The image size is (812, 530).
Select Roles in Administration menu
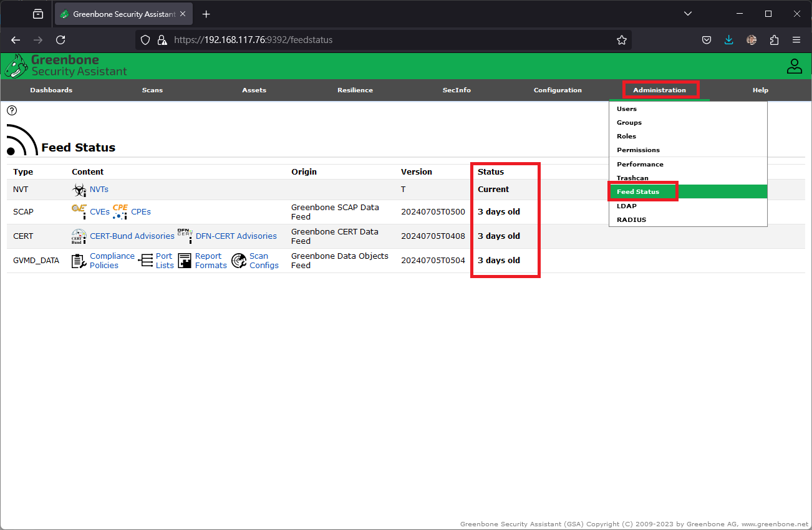point(688,137)
